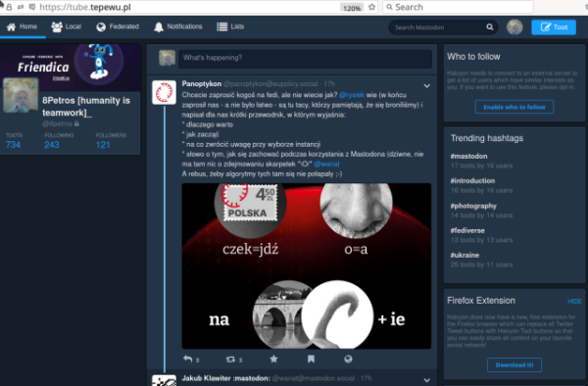Viewport: 588px width, 386px height.
Task: Click the avatar beside the compose box
Action: 167,58
